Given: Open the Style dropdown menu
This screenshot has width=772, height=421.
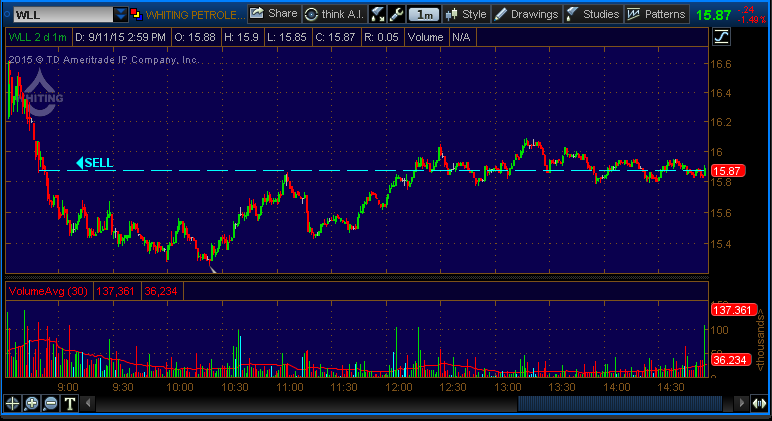Looking at the screenshot, I should tap(466, 14).
